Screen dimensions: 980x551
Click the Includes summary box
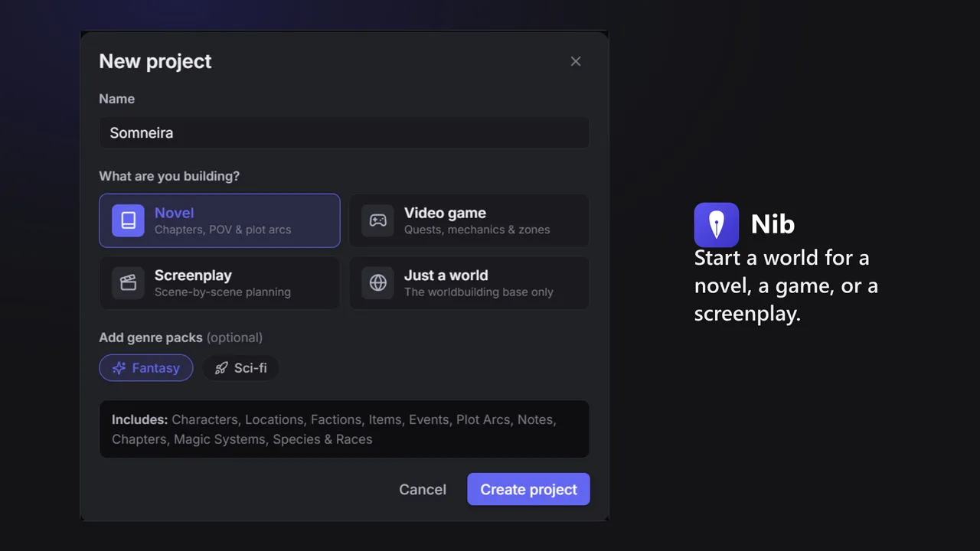[345, 429]
